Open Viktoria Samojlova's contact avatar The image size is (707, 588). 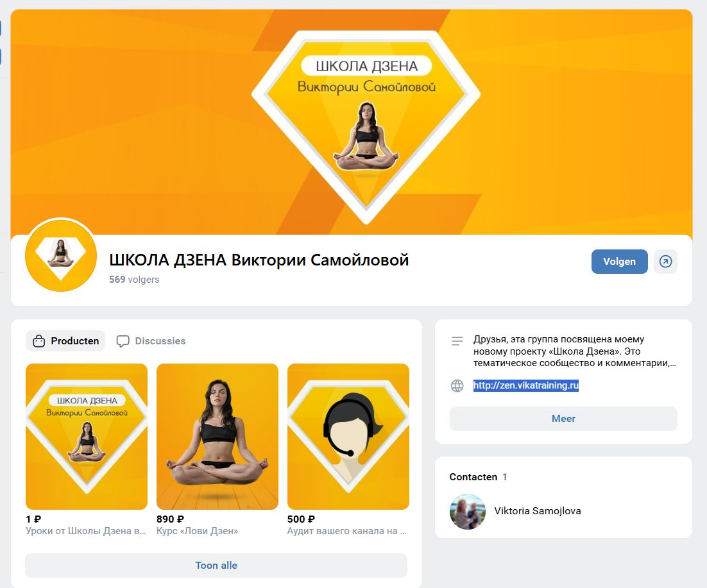point(468,512)
